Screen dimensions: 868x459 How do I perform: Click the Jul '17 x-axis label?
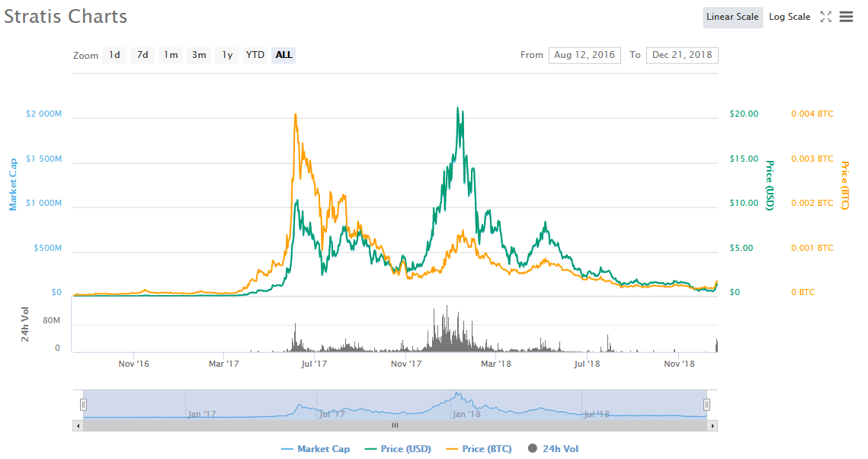pyautogui.click(x=314, y=364)
